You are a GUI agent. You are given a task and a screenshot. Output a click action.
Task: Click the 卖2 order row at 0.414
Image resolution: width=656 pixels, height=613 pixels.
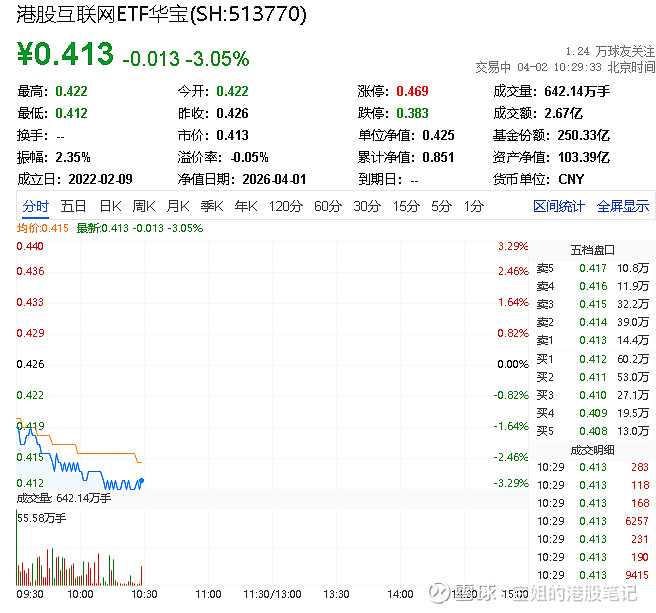click(x=592, y=322)
